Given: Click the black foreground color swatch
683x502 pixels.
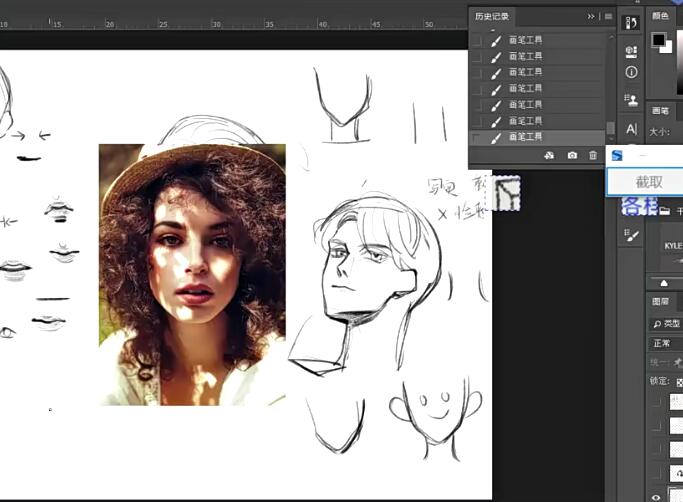Looking at the screenshot, I should pyautogui.click(x=659, y=40).
